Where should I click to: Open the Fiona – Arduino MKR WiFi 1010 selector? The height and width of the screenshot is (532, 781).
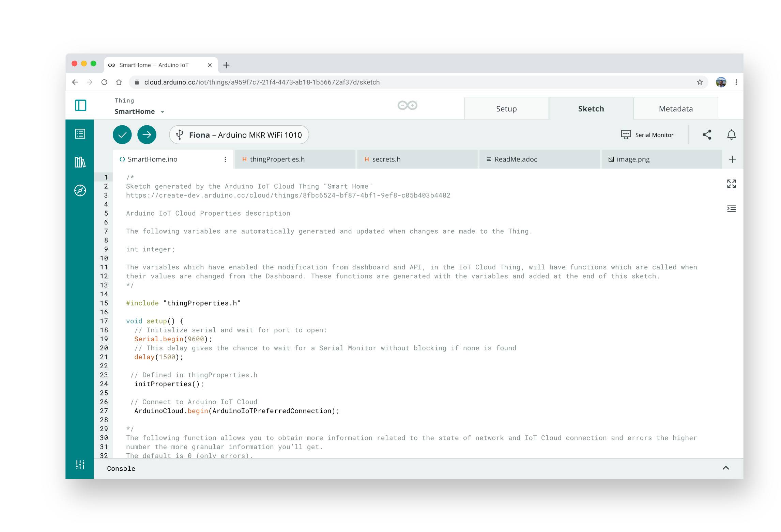click(x=239, y=135)
